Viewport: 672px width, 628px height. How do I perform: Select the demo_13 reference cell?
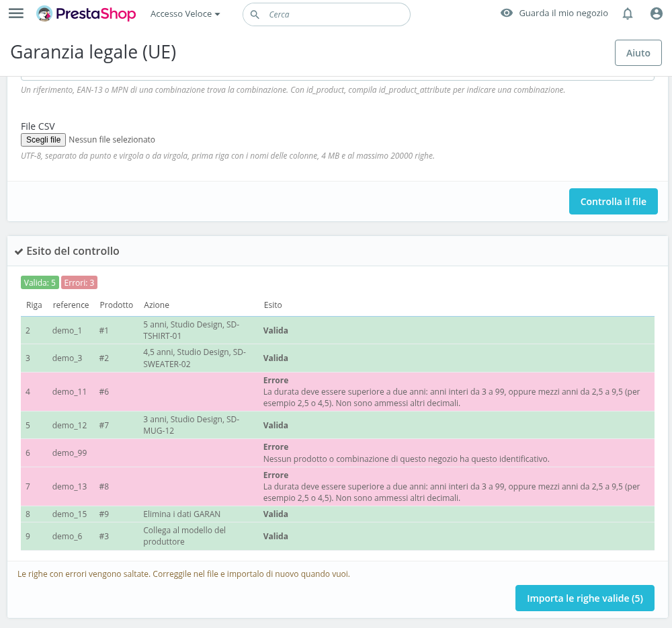click(69, 487)
